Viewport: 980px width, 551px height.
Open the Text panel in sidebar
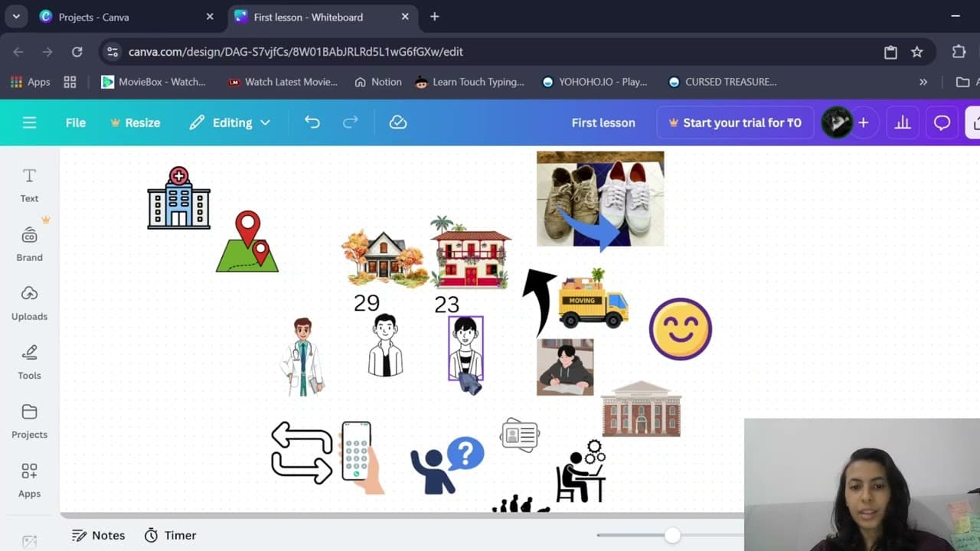point(29,185)
